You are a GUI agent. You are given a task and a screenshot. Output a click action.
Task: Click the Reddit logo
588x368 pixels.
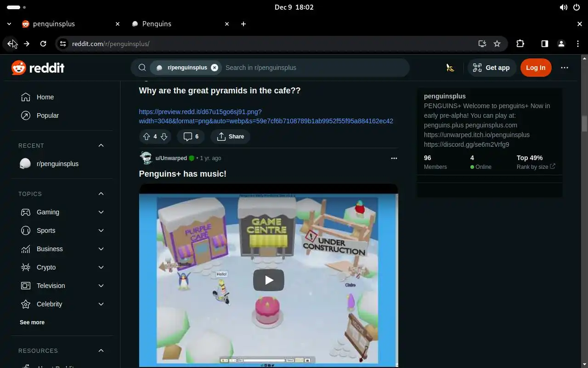38,68
